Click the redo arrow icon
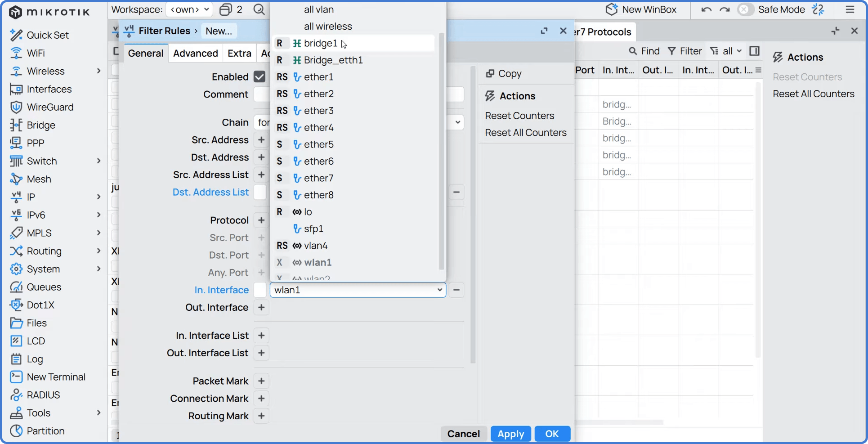This screenshot has width=868, height=444. coord(725,9)
